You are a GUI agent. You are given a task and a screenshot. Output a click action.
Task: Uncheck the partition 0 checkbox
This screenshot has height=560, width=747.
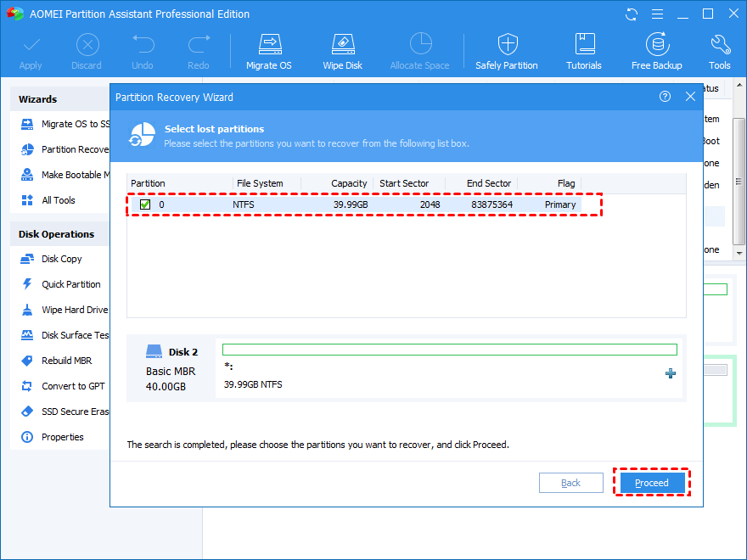pyautogui.click(x=145, y=204)
